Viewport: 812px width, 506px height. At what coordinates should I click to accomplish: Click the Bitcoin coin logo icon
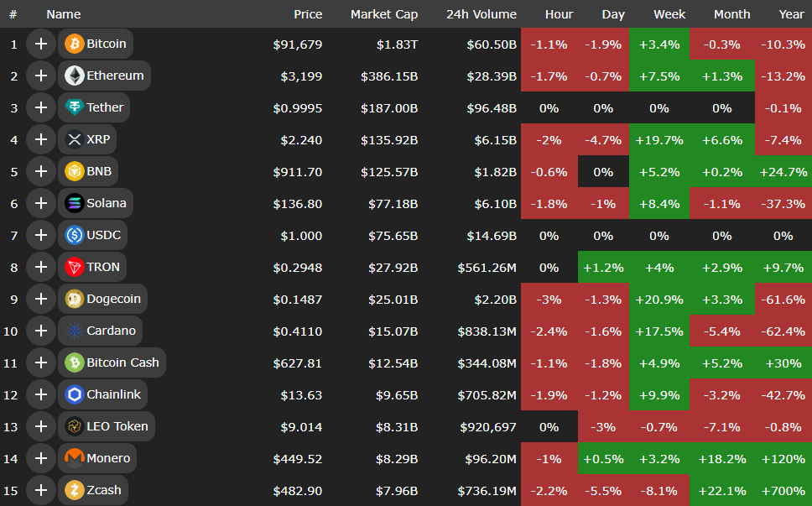(74, 44)
